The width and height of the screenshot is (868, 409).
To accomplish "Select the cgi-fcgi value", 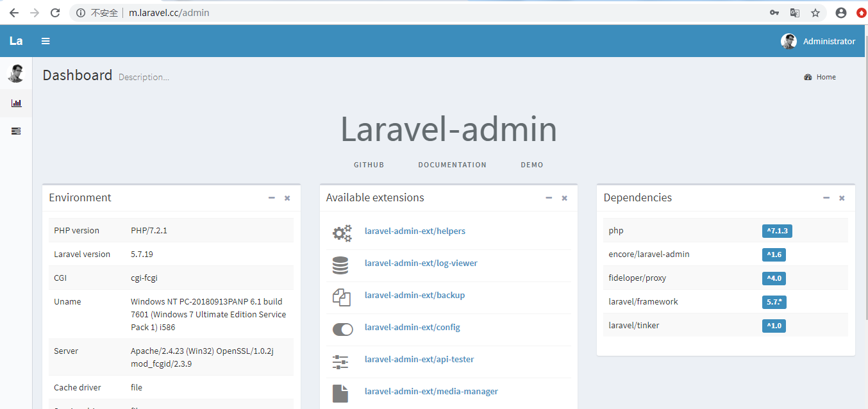I will [x=144, y=278].
